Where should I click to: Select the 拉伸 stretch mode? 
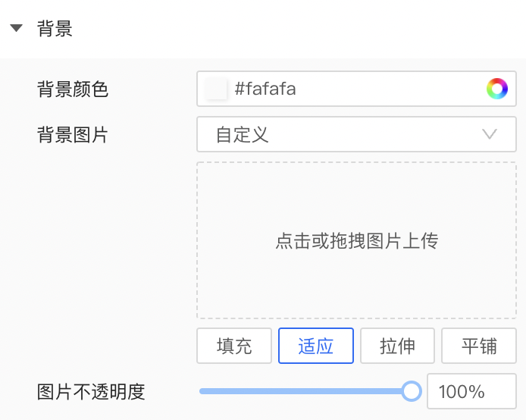[x=397, y=346]
